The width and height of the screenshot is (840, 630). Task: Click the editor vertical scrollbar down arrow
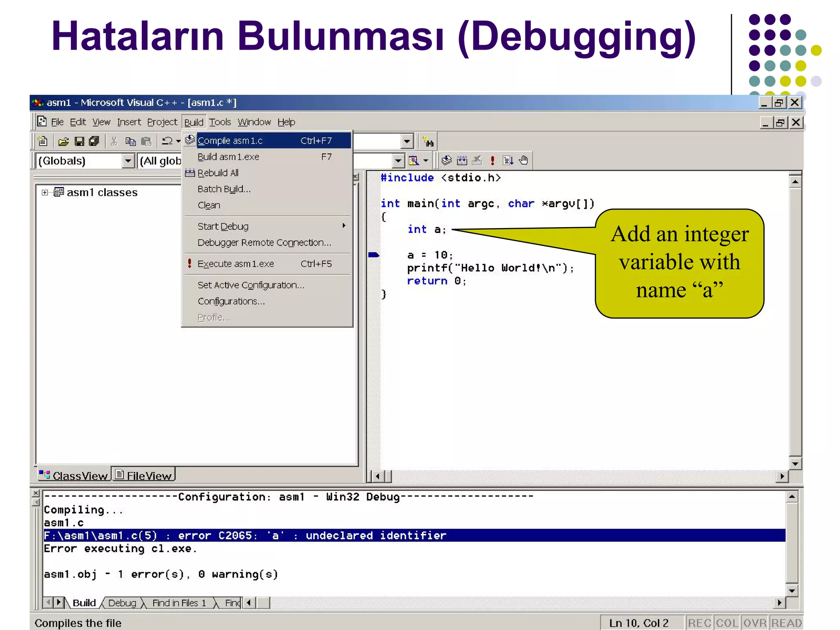coord(795,464)
